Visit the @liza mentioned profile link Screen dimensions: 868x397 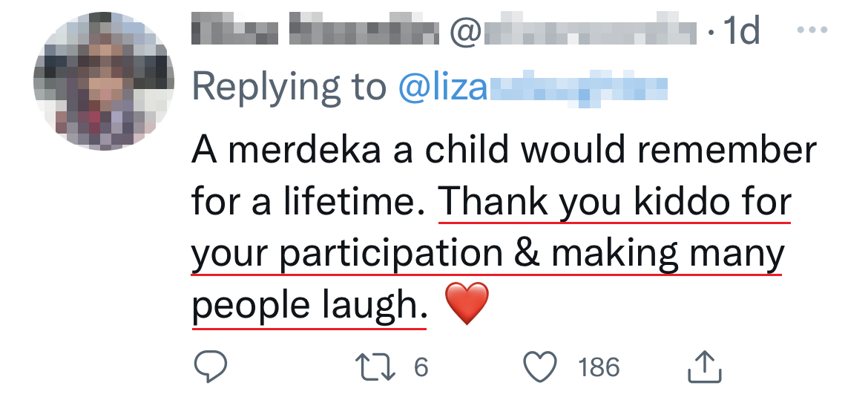[533, 88]
